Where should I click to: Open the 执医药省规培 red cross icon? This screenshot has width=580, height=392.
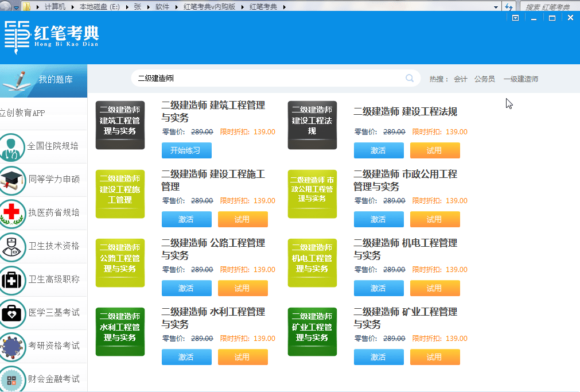point(12,214)
